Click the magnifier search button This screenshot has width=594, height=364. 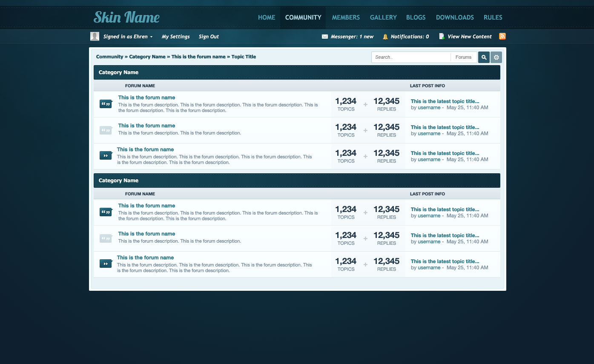click(x=484, y=57)
